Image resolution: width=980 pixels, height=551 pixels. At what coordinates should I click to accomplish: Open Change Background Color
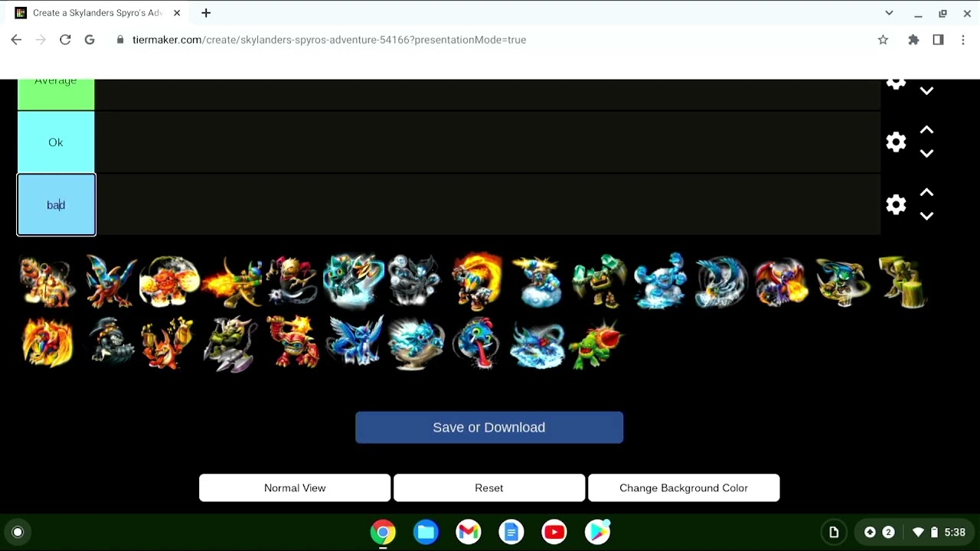tap(684, 487)
